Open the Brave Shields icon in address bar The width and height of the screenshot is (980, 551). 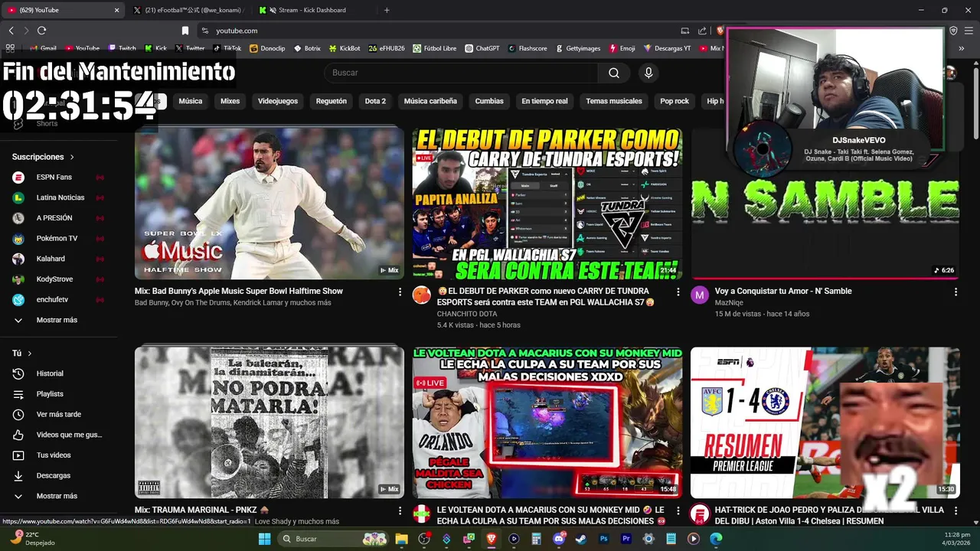click(720, 31)
